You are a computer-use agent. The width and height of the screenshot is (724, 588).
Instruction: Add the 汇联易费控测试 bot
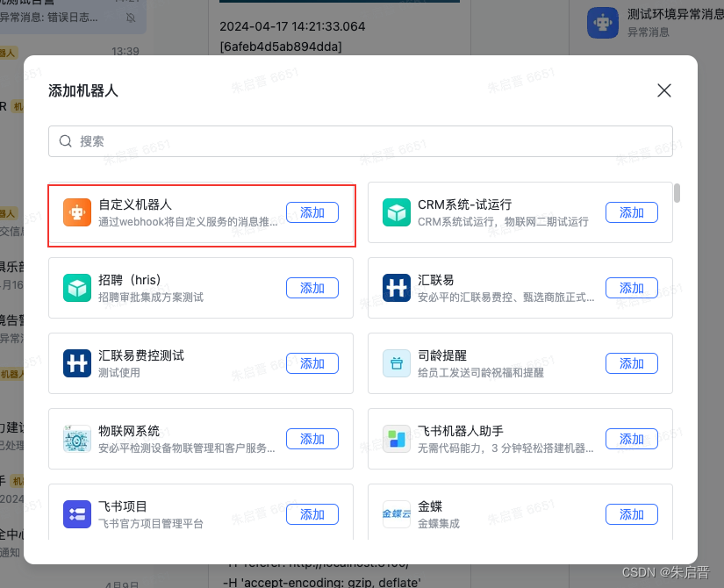(312, 363)
